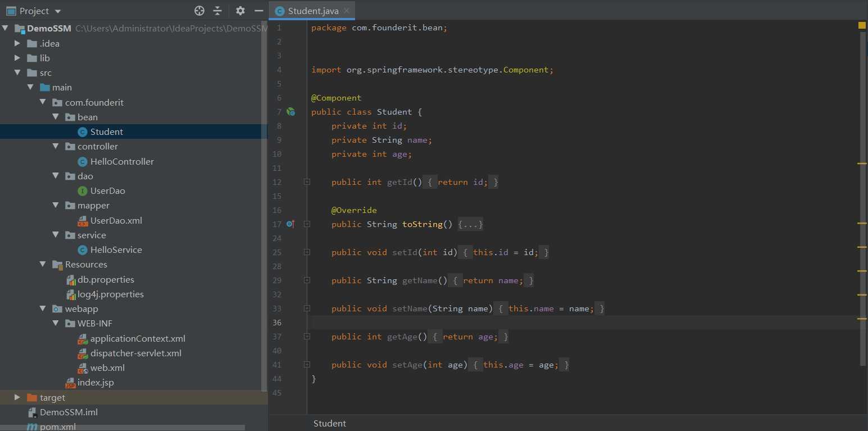
Task: Open the Project view dropdown
Action: click(58, 11)
